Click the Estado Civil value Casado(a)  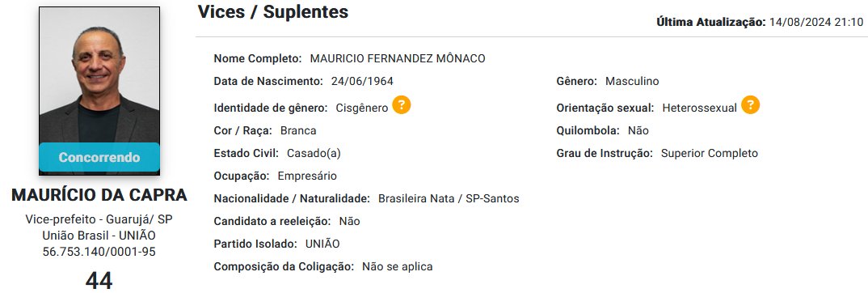314,154
